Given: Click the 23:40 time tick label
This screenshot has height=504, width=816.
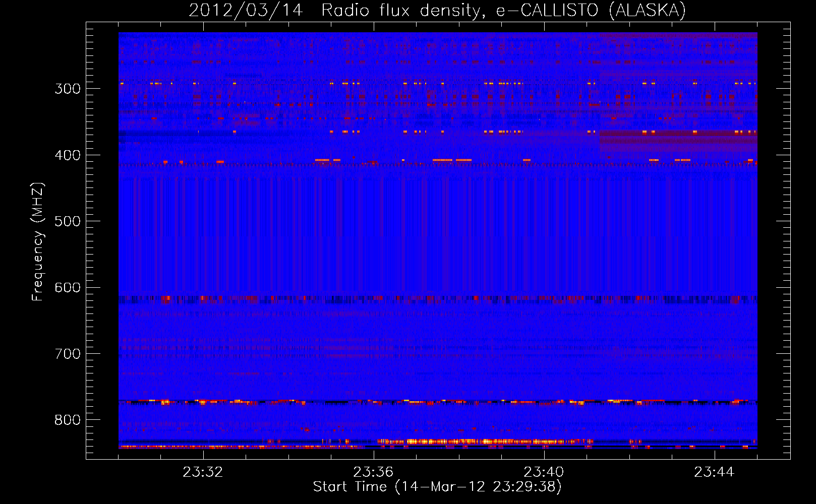Looking at the screenshot, I should click(x=544, y=472).
